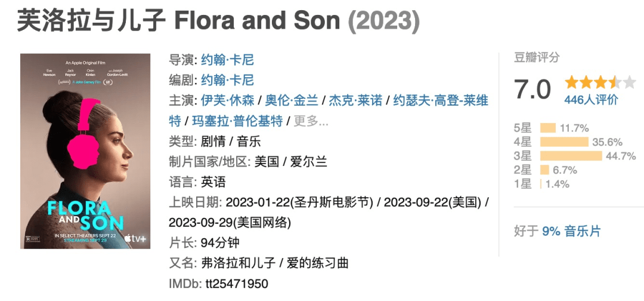Click the 3星 rating bar
Image resolution: width=644 pixels, height=301 pixels.
(x=571, y=156)
